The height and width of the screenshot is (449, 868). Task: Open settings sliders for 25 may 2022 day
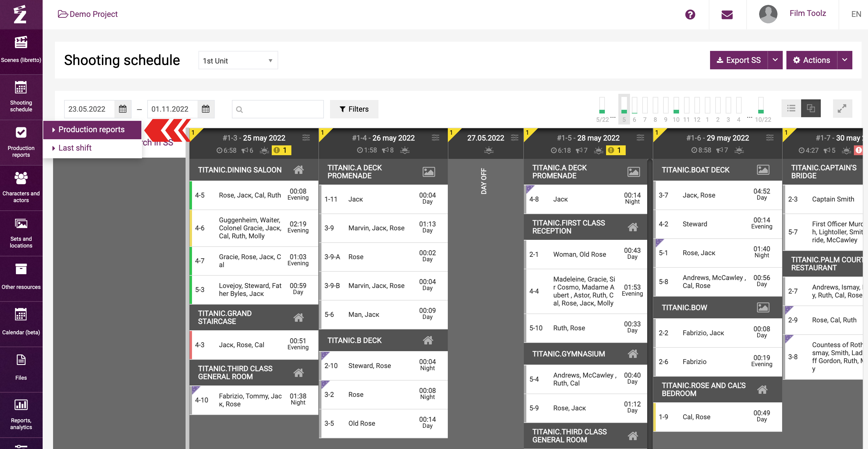click(305, 137)
